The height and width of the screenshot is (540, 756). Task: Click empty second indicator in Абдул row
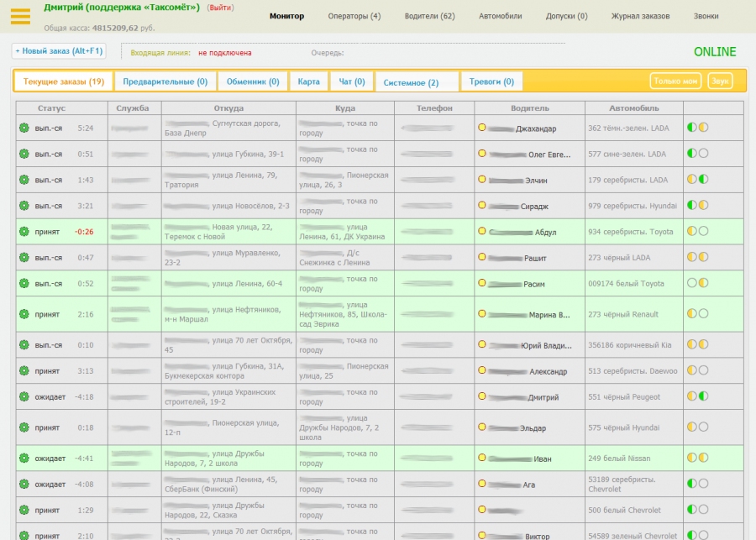703,232
